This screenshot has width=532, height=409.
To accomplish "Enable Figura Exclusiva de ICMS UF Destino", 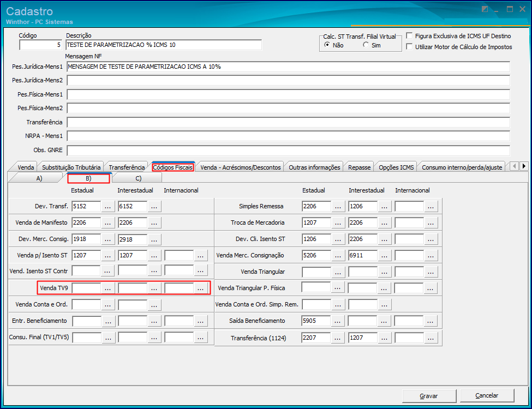I will 410,35.
